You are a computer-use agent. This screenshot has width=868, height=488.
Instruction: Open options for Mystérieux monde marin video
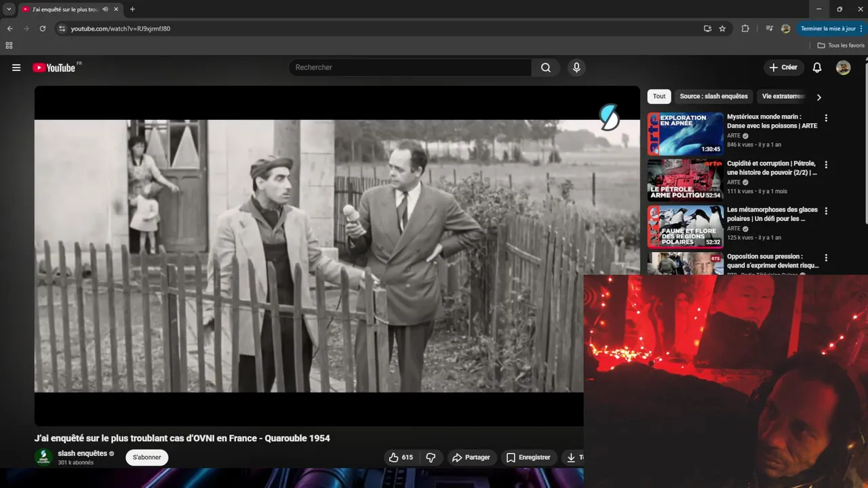(x=826, y=118)
